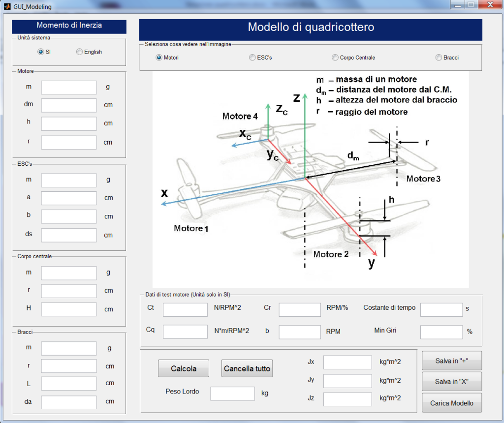
Task: Focus the Motore mass m field
Action: [69, 88]
